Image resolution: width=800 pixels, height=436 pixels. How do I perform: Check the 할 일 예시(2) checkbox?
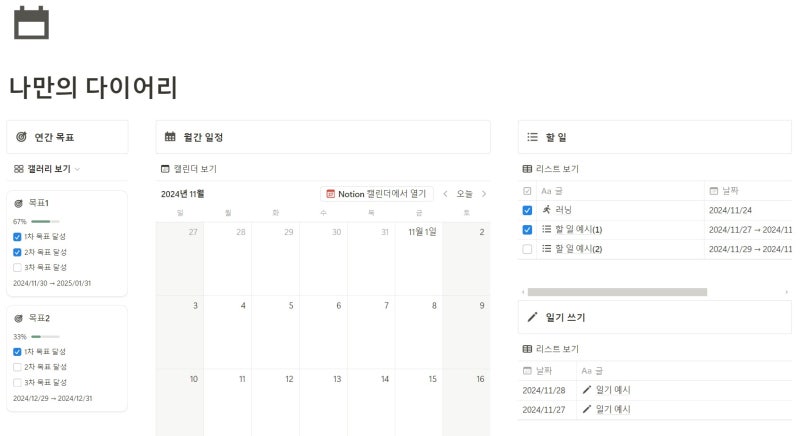[x=527, y=249]
